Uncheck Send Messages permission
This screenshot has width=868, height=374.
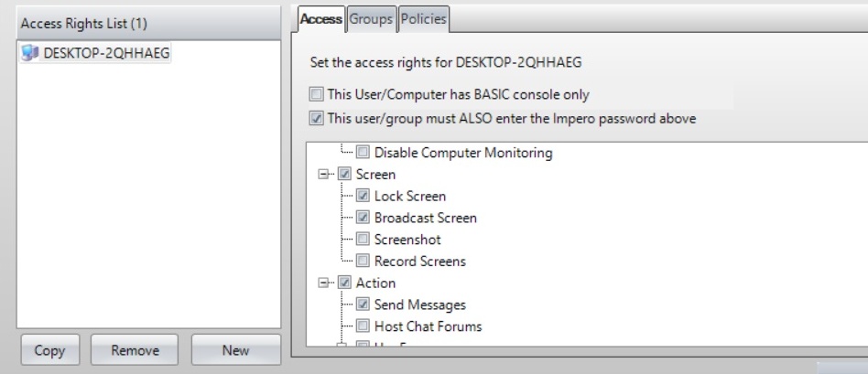click(363, 305)
